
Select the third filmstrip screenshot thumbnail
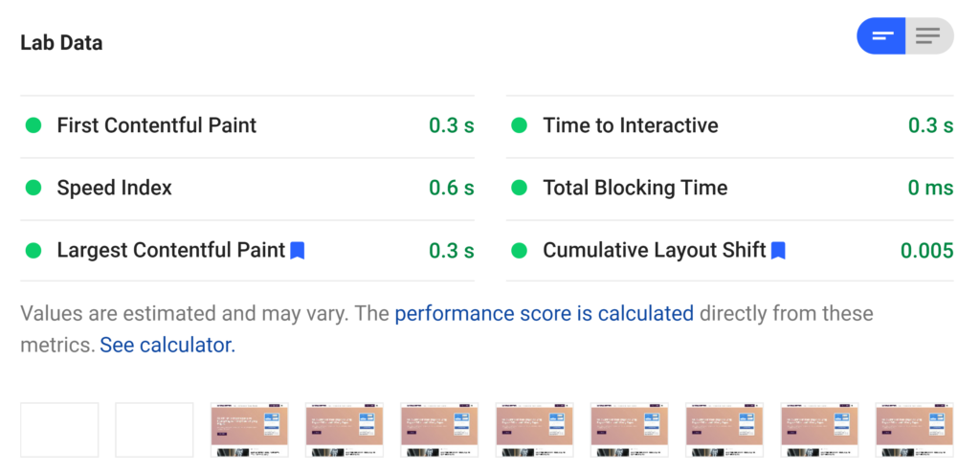coord(249,430)
